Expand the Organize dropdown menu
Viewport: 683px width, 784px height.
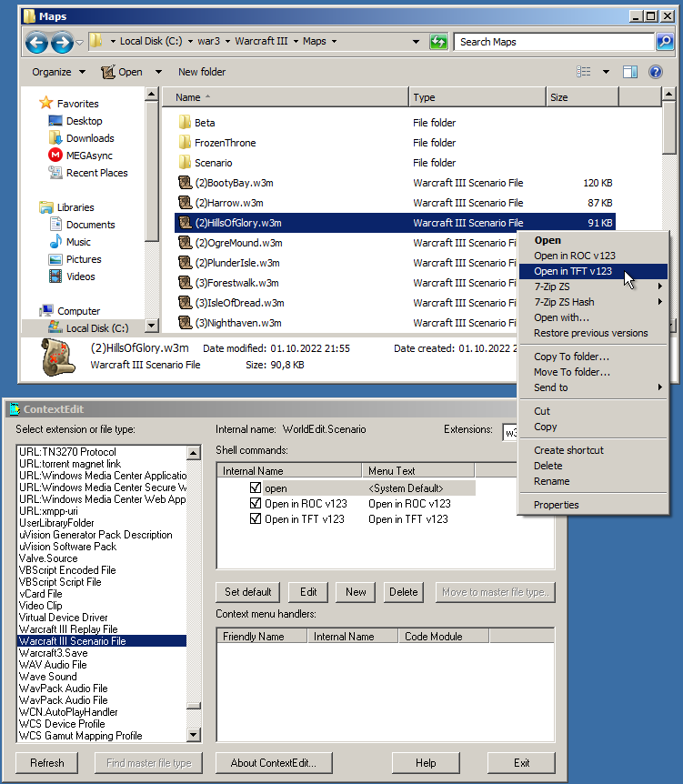pos(58,72)
